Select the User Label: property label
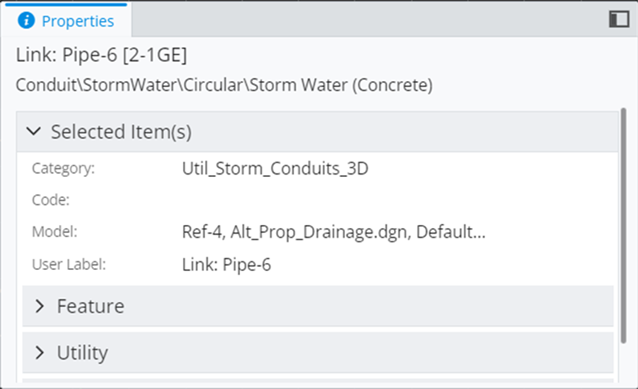This screenshot has width=638, height=389. pyautogui.click(x=69, y=264)
